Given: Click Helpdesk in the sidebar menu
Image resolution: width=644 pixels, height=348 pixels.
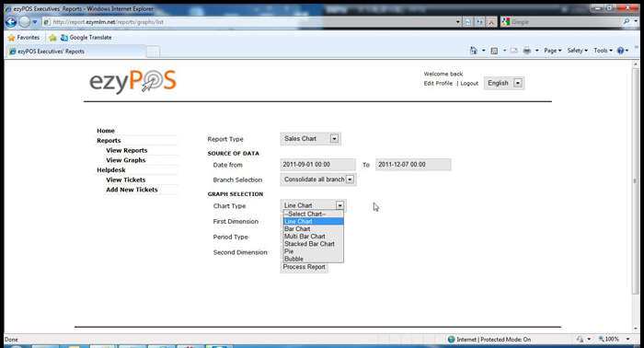Looking at the screenshot, I should pos(111,170).
